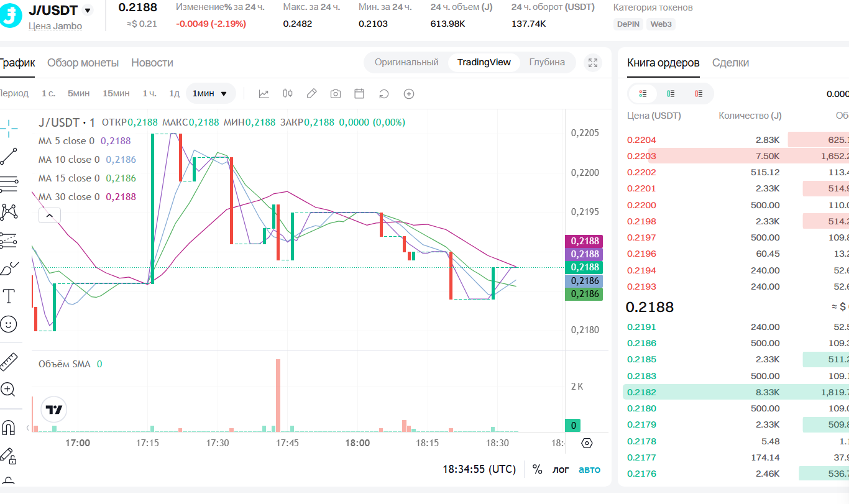Show only buy orders in order book
Image resolution: width=849 pixels, height=504 pixels.
tap(671, 93)
